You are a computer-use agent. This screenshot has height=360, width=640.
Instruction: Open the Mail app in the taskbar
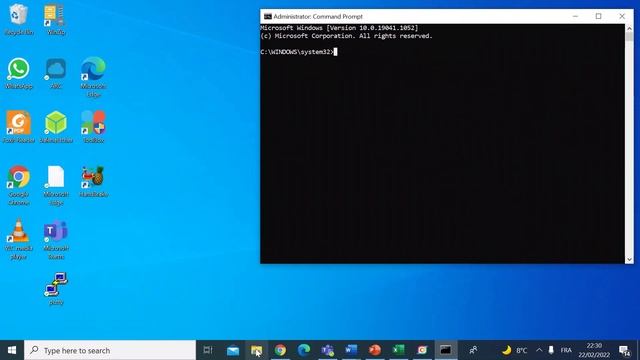[233, 350]
